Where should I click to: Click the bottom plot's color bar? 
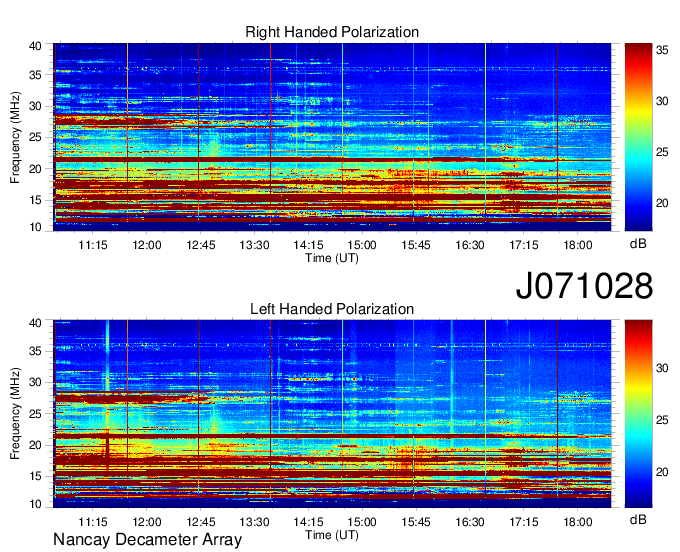coord(638,414)
